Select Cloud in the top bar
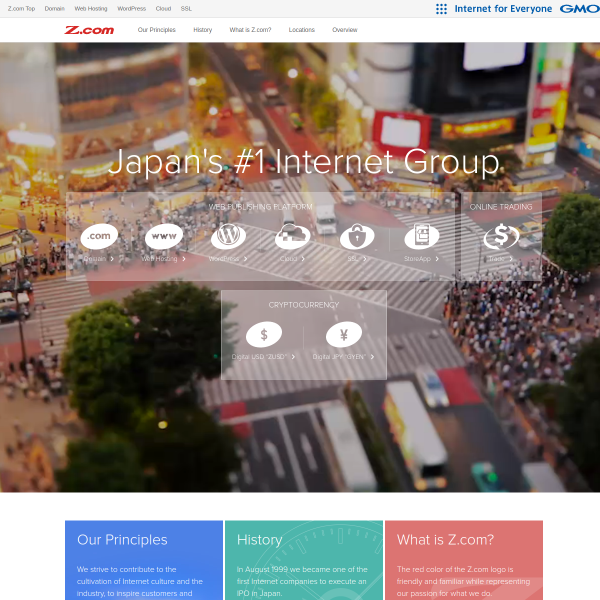Image resolution: width=600 pixels, height=600 pixels. point(163,8)
